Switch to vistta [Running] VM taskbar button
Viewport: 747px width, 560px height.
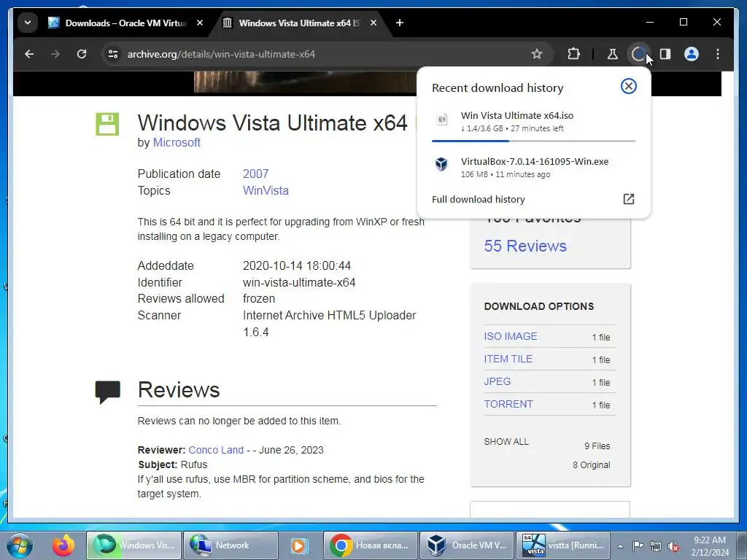click(x=564, y=545)
